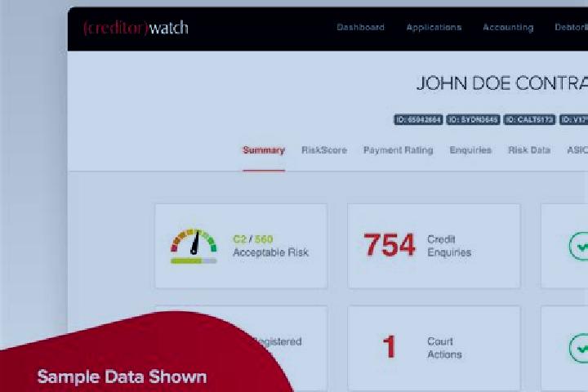
Task: Click the third ID badge starting CALT
Action: (x=529, y=120)
